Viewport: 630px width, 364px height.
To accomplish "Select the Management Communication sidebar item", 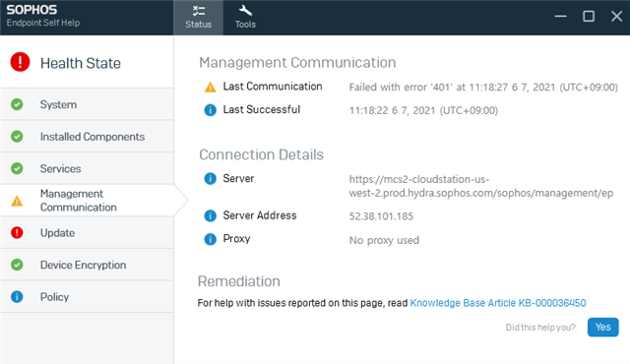I will pyautogui.click(x=87, y=201).
